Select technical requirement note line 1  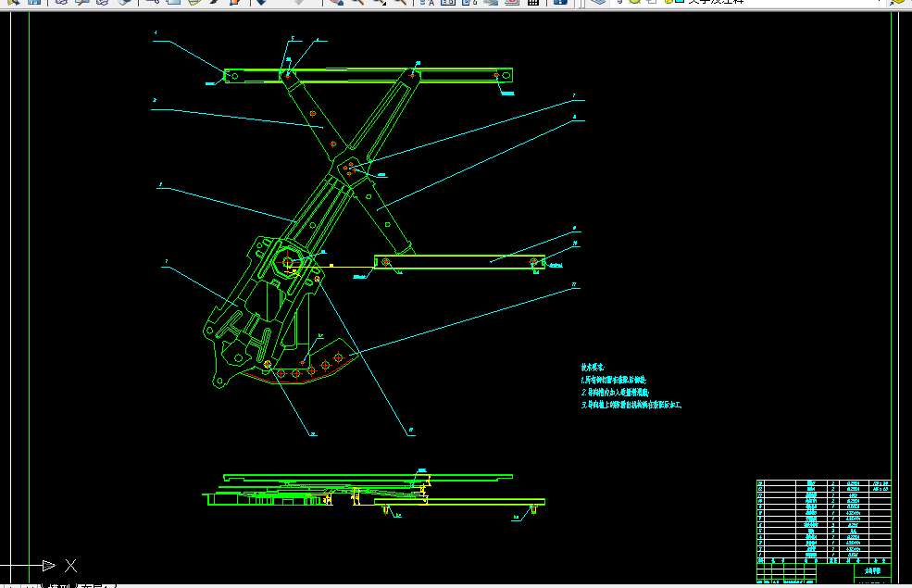point(614,380)
